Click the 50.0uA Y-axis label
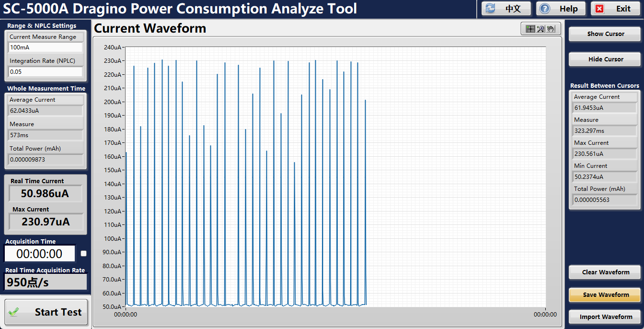644x329 pixels. click(x=112, y=307)
